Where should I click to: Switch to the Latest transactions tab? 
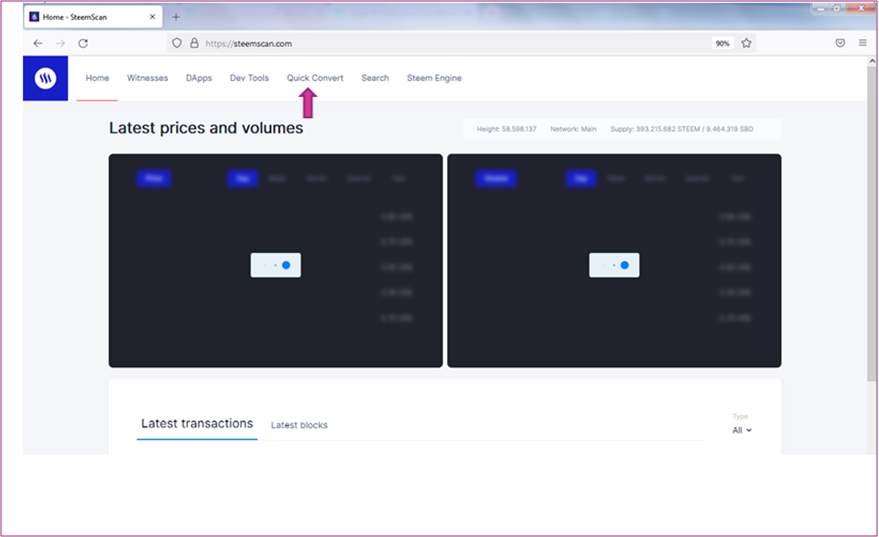(197, 424)
